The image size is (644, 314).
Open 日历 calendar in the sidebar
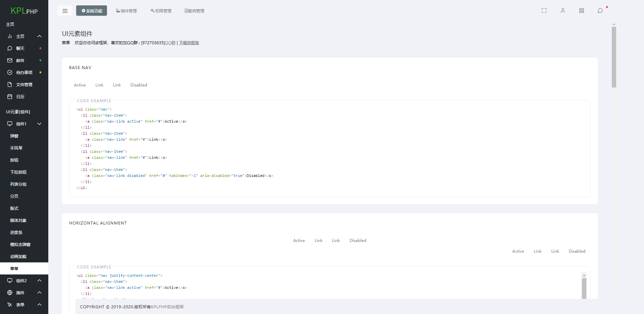(x=24, y=97)
